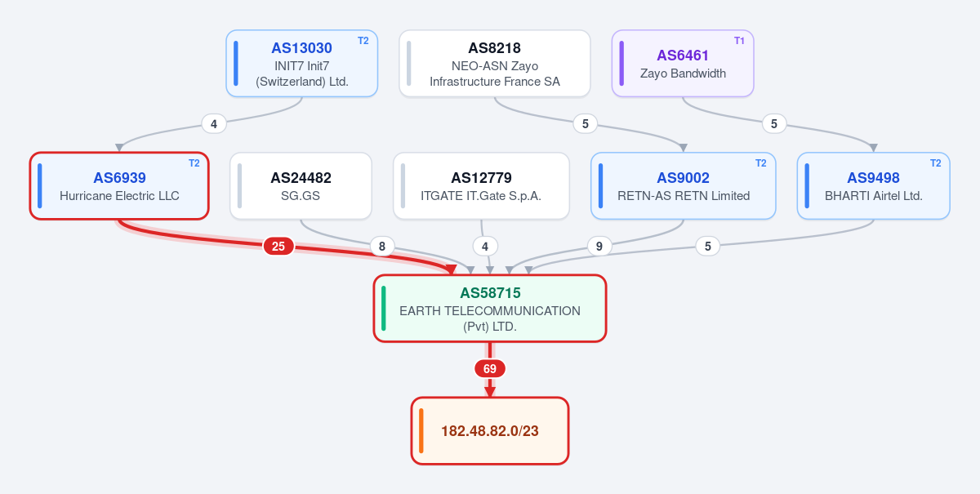Screen dimensions: 980x494
Task: Open the AS12779 ITGATE node
Action: (x=481, y=186)
